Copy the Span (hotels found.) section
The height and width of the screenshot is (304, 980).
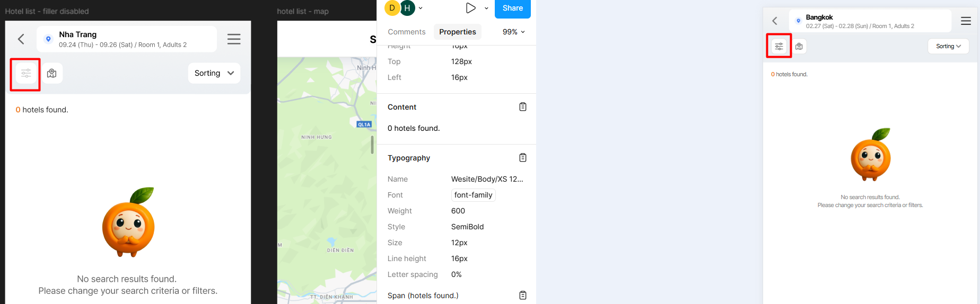coord(523,296)
